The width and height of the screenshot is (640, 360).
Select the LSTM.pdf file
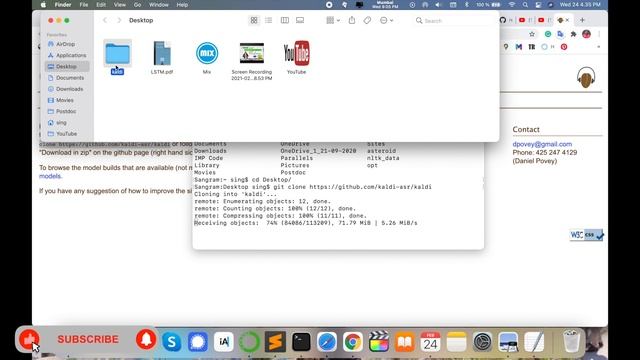(x=162, y=53)
